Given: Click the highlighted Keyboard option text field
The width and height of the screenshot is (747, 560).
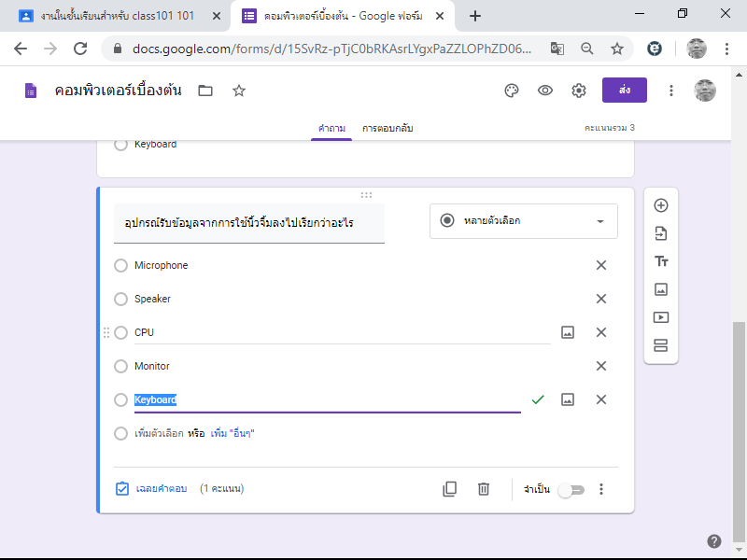Looking at the screenshot, I should (328, 400).
